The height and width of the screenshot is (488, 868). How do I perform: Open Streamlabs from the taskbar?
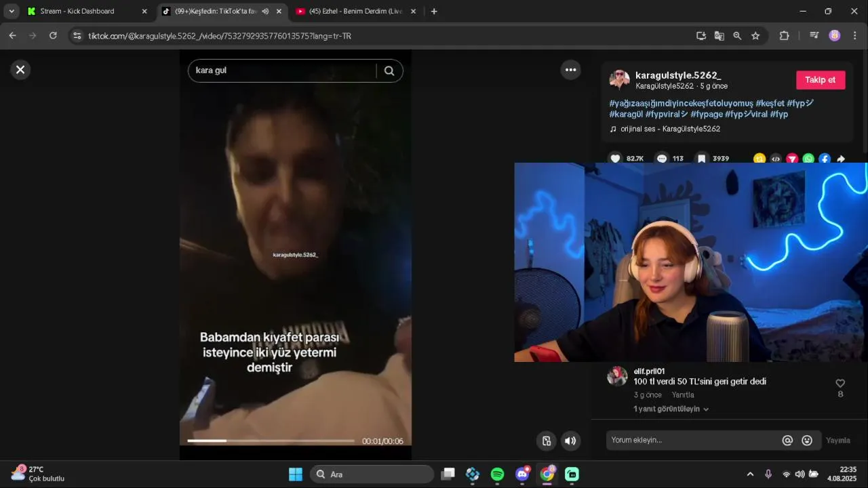pos(572,474)
